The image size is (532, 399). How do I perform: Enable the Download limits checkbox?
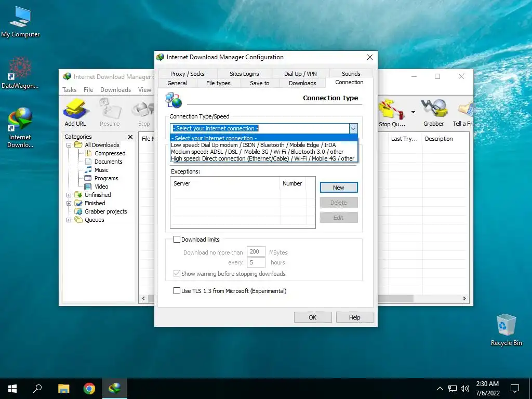pos(177,239)
